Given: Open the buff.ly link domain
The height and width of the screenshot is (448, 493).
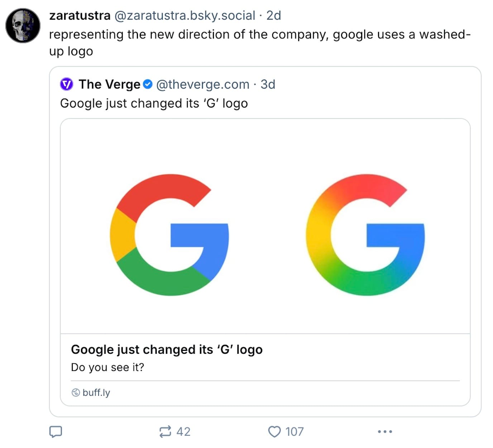Looking at the screenshot, I should (x=96, y=392).
